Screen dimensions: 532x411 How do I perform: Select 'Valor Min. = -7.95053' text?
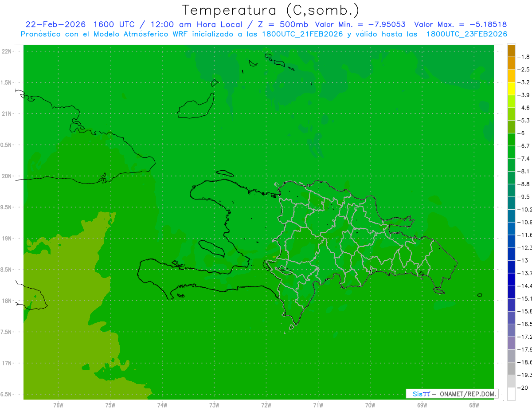[360, 24]
